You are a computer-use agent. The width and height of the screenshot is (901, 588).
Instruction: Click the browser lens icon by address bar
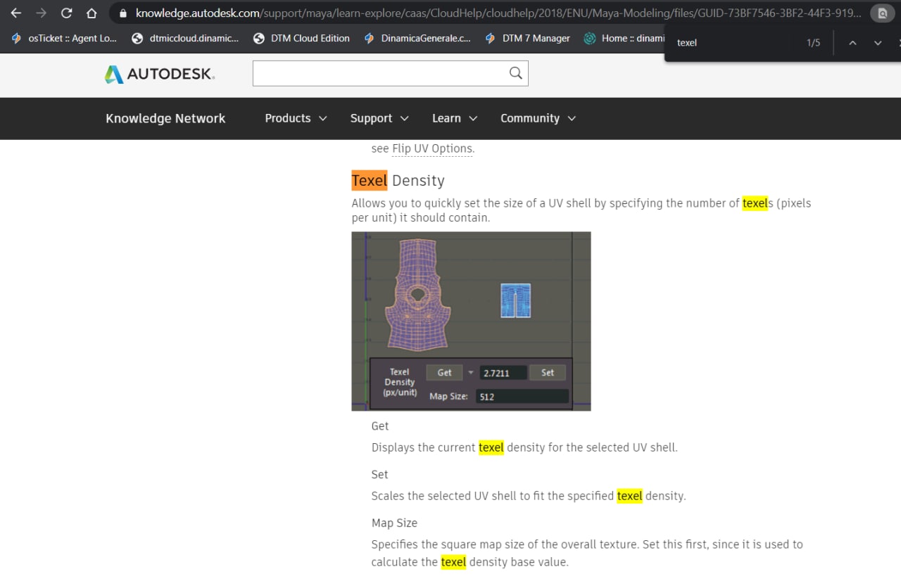[882, 13]
